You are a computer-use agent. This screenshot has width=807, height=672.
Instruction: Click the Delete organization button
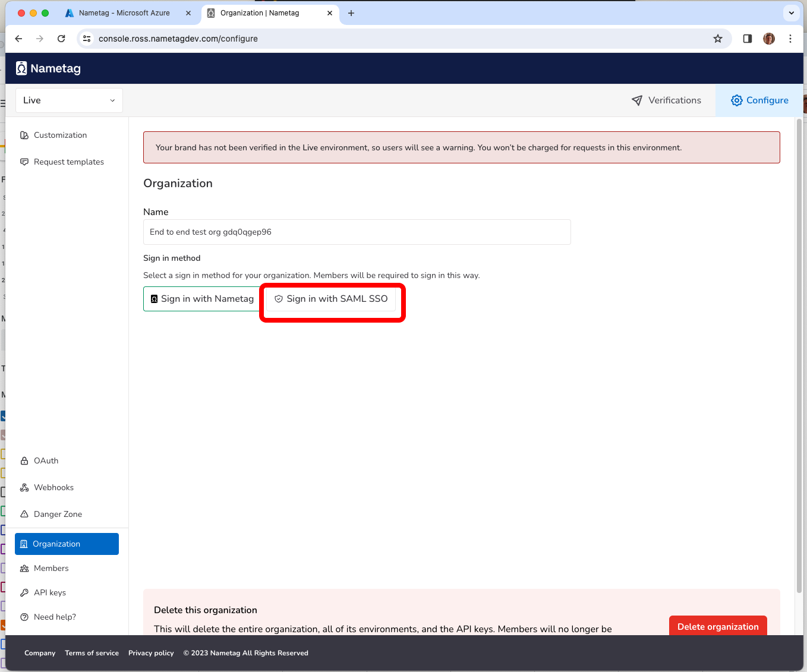tap(718, 626)
